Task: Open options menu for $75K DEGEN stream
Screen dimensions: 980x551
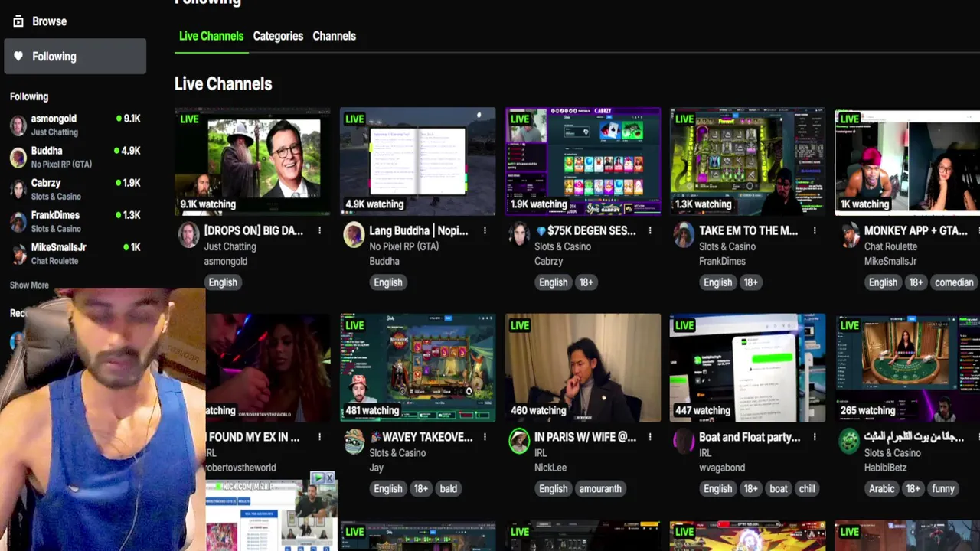Action: [650, 230]
